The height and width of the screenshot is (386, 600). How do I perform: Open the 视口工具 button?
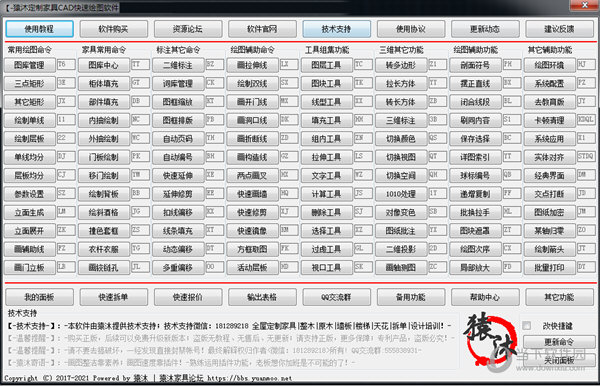[x=327, y=268]
